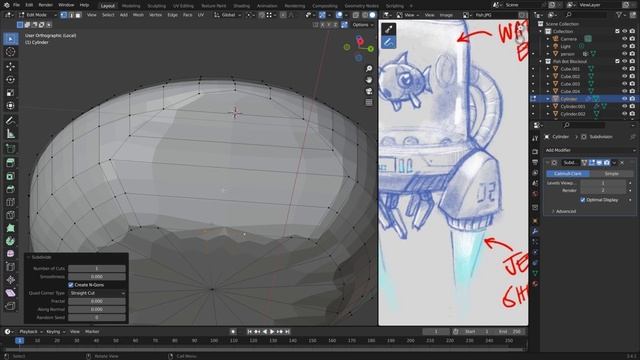640x360 pixels.
Task: Select the Knife tool
Action: pyautogui.click(x=11, y=215)
